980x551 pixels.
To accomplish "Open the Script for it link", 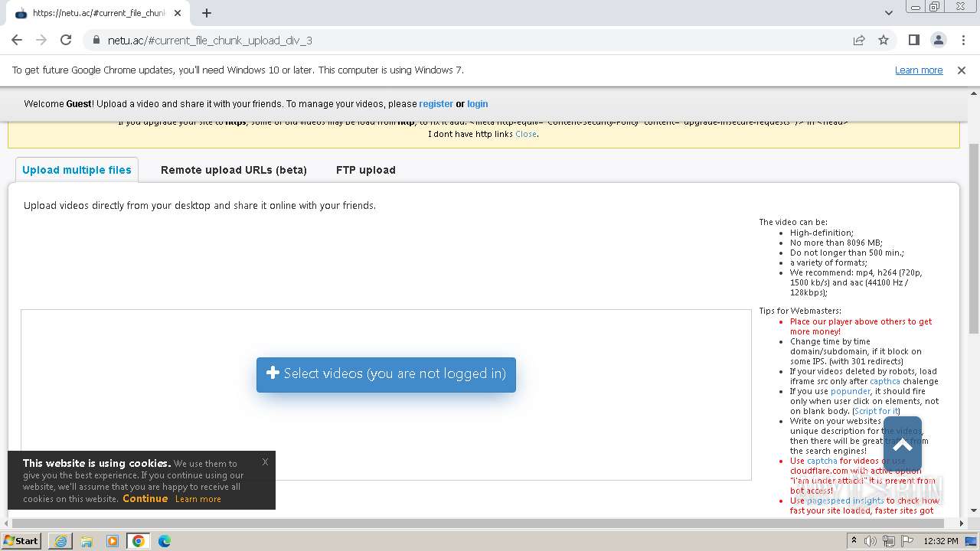I will 876,411.
